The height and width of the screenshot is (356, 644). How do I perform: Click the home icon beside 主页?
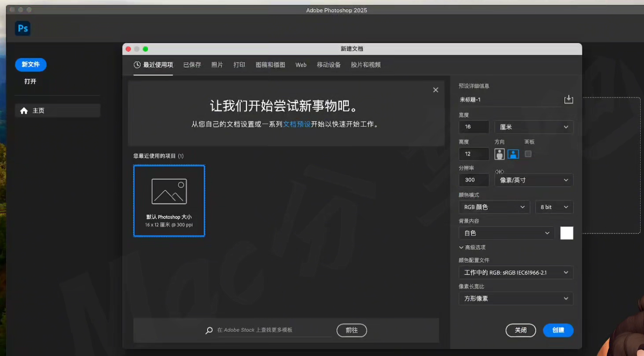pyautogui.click(x=24, y=111)
